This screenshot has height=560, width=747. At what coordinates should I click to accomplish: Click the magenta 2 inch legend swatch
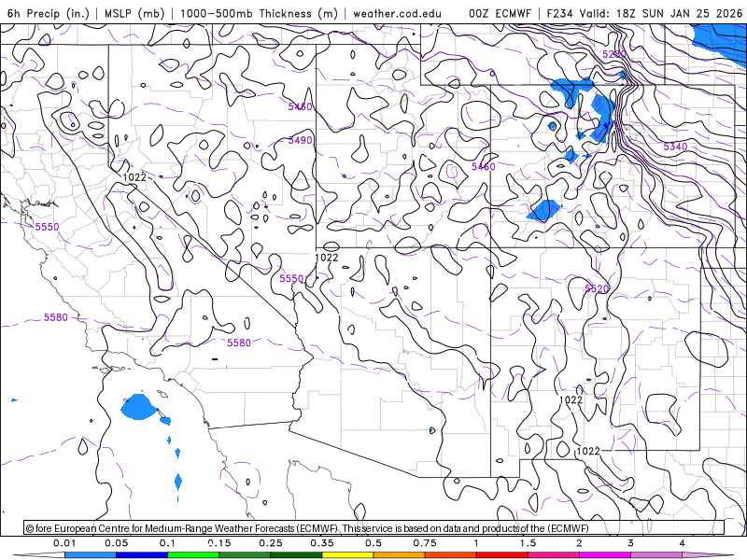605,555
